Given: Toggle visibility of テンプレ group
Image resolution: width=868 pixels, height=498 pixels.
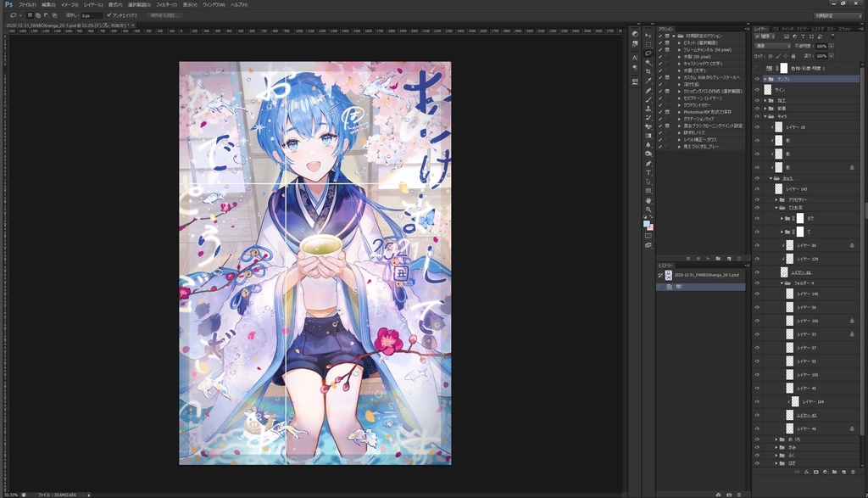Looking at the screenshot, I should pos(757,79).
